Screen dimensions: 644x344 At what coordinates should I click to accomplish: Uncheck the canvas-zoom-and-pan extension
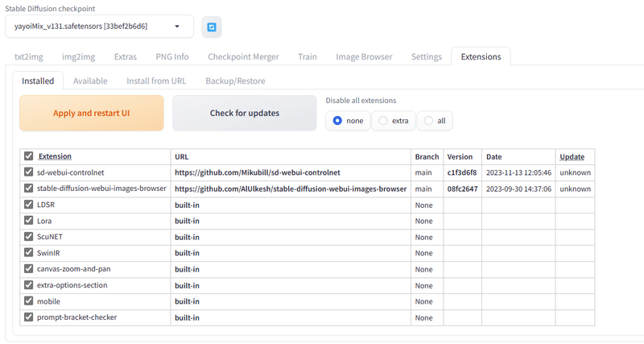28,268
